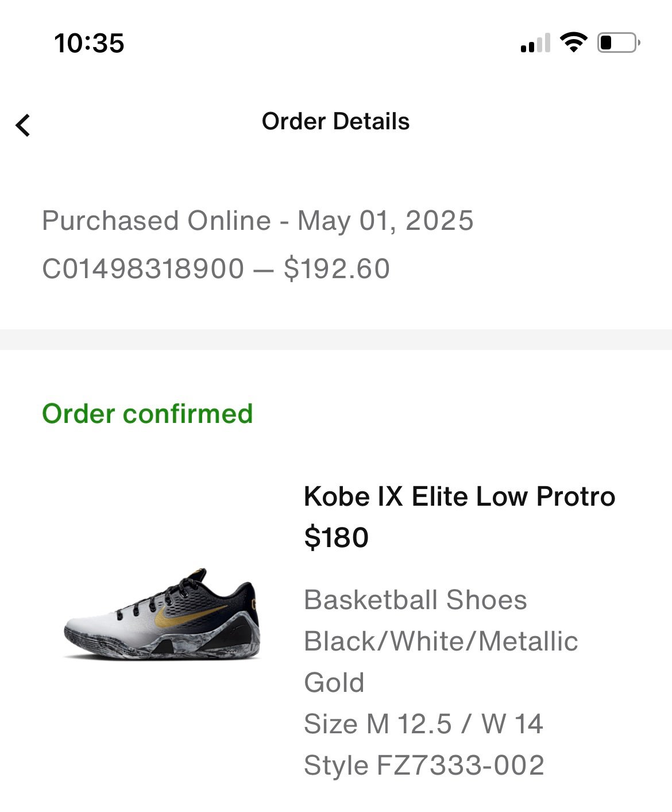Tap Purchased Online May 01, 2025 text
Screen dimensions: 672x812
(258, 221)
